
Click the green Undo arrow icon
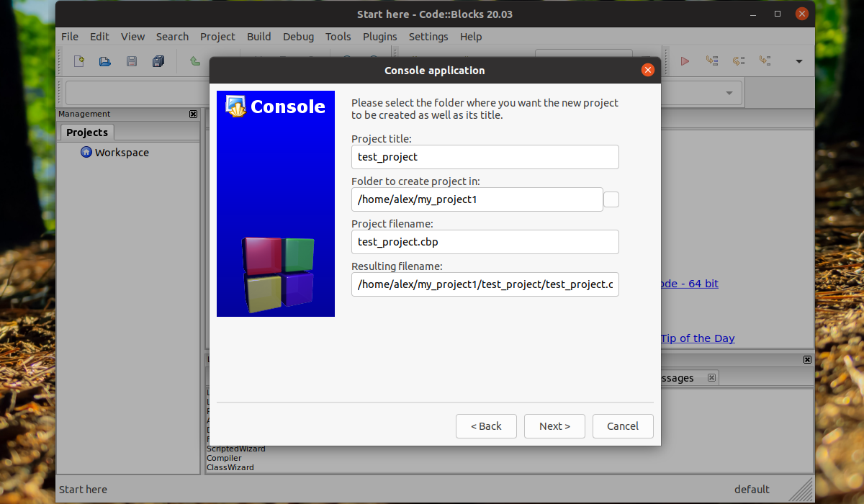click(195, 61)
